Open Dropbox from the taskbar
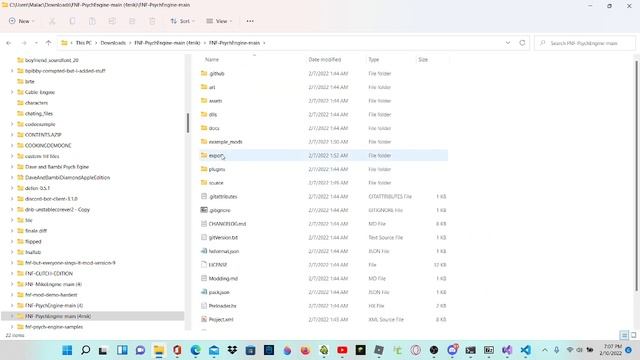 [x=232, y=350]
